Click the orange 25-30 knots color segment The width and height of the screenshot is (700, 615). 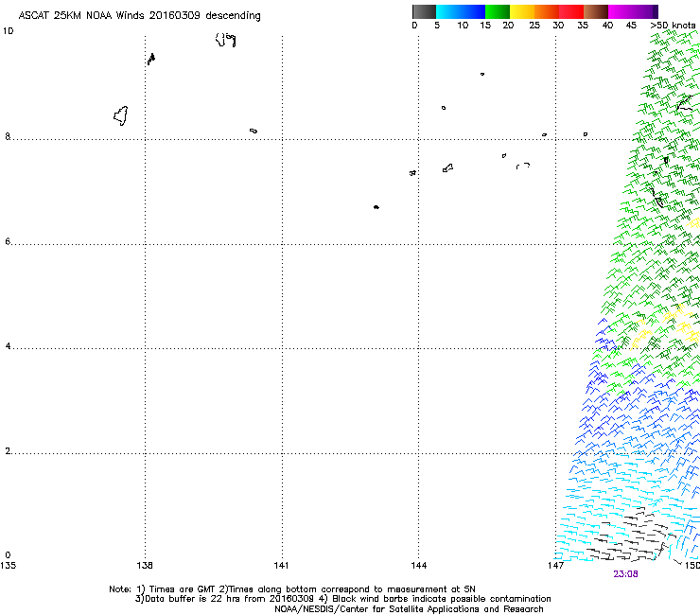[x=547, y=11]
